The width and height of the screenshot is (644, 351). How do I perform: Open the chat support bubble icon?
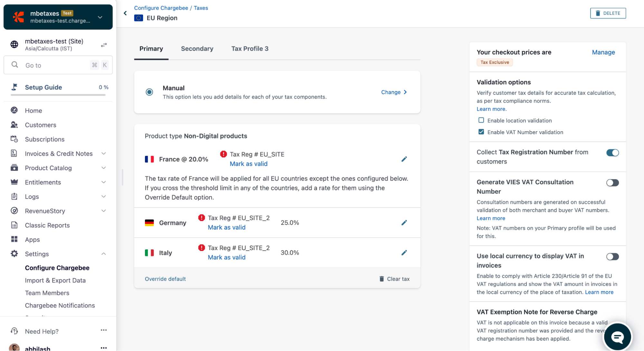617,337
